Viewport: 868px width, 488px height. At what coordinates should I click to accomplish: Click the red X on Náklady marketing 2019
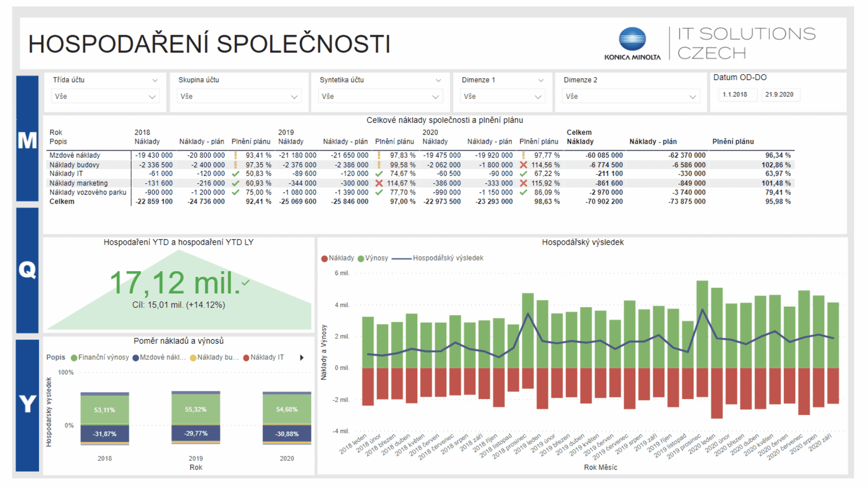(x=380, y=183)
